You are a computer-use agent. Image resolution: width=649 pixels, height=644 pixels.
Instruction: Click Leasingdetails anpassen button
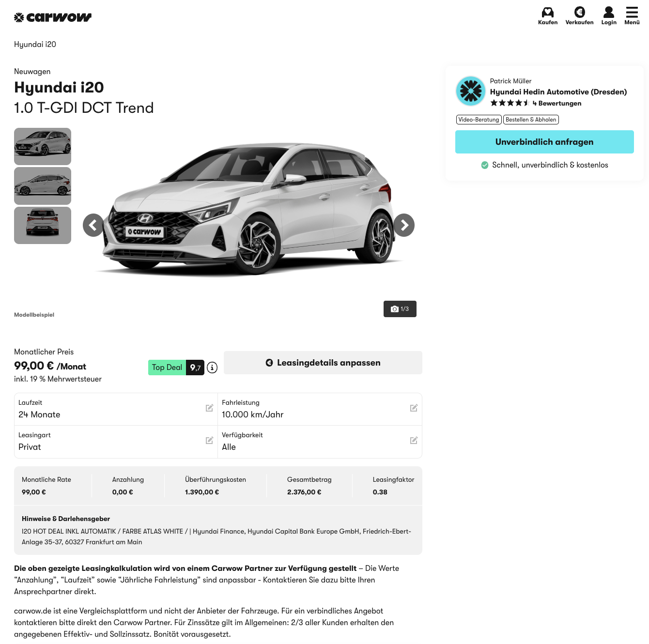click(x=323, y=363)
